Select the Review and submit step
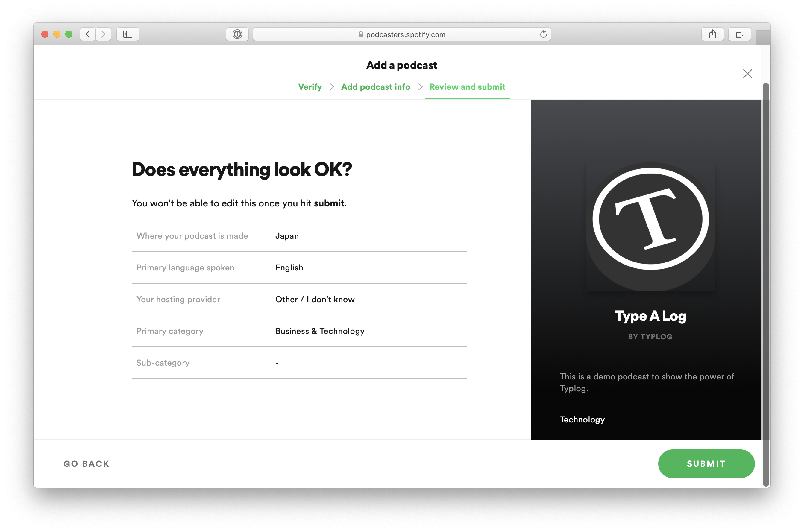The width and height of the screenshot is (804, 532). click(x=467, y=87)
